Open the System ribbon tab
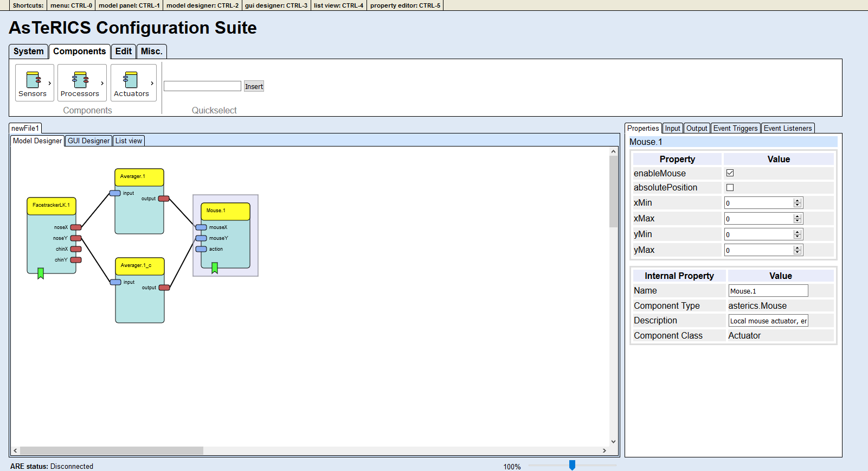This screenshot has height=471, width=868. (x=29, y=52)
